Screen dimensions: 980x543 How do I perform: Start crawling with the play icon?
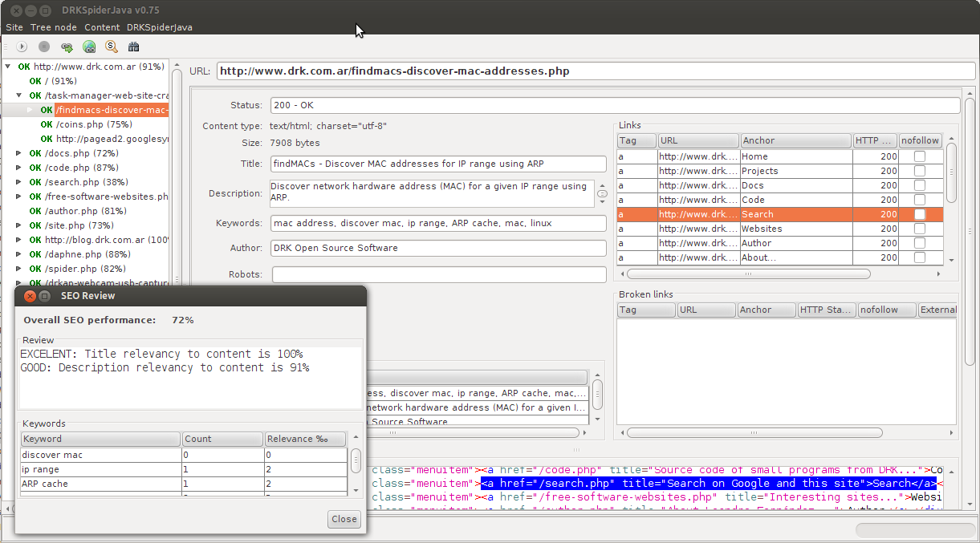pos(22,47)
